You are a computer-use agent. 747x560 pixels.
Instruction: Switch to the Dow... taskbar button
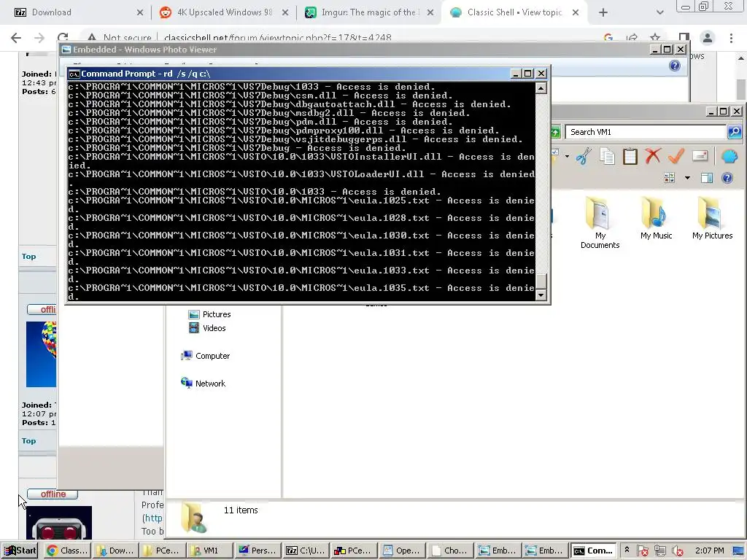point(115,551)
